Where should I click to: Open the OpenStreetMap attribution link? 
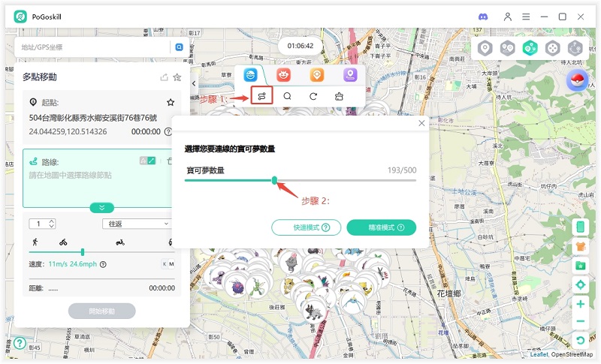point(572,355)
